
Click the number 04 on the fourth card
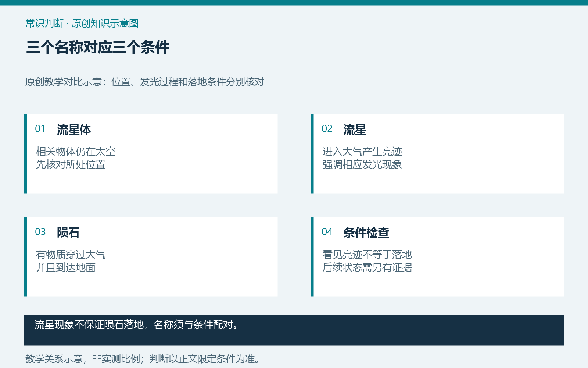(x=327, y=232)
